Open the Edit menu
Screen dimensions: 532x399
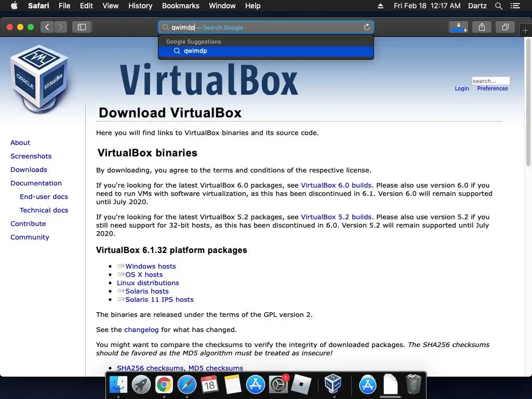click(86, 6)
